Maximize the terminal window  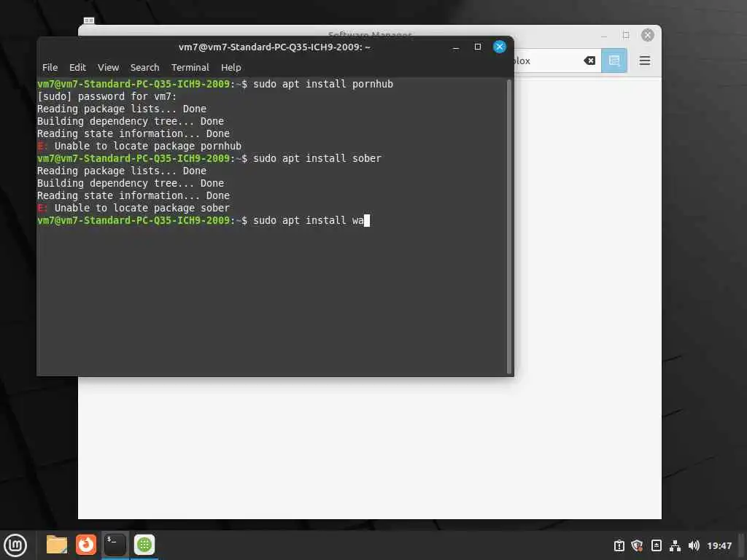tap(477, 47)
